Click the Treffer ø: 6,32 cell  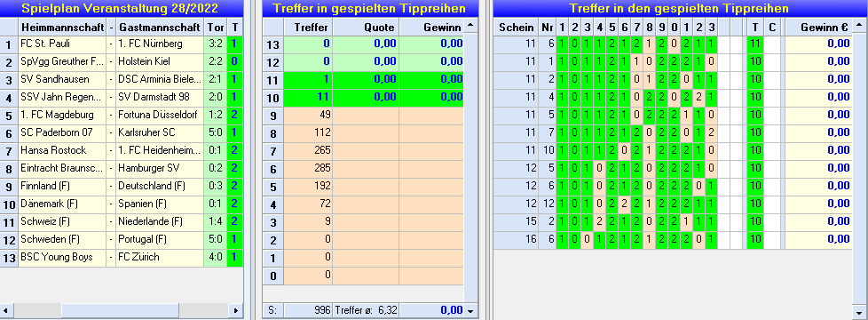tap(366, 310)
